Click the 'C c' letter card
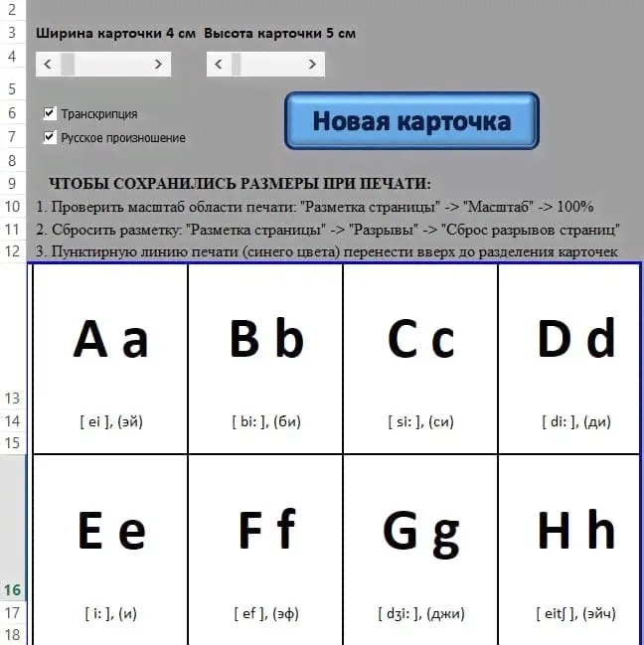 click(x=420, y=340)
